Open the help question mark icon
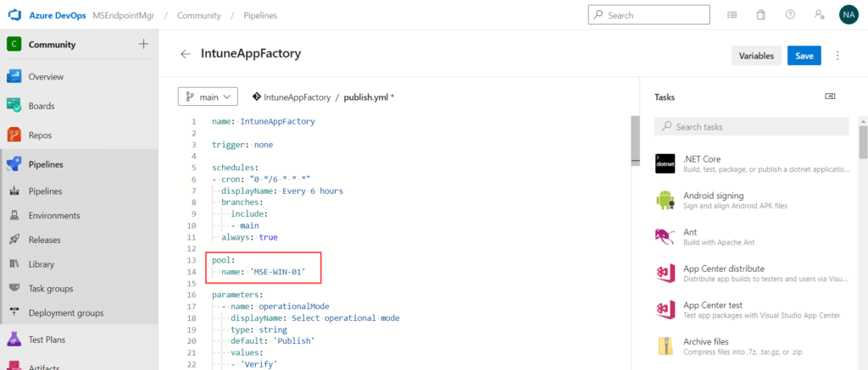The width and height of the screenshot is (868, 370). [790, 15]
